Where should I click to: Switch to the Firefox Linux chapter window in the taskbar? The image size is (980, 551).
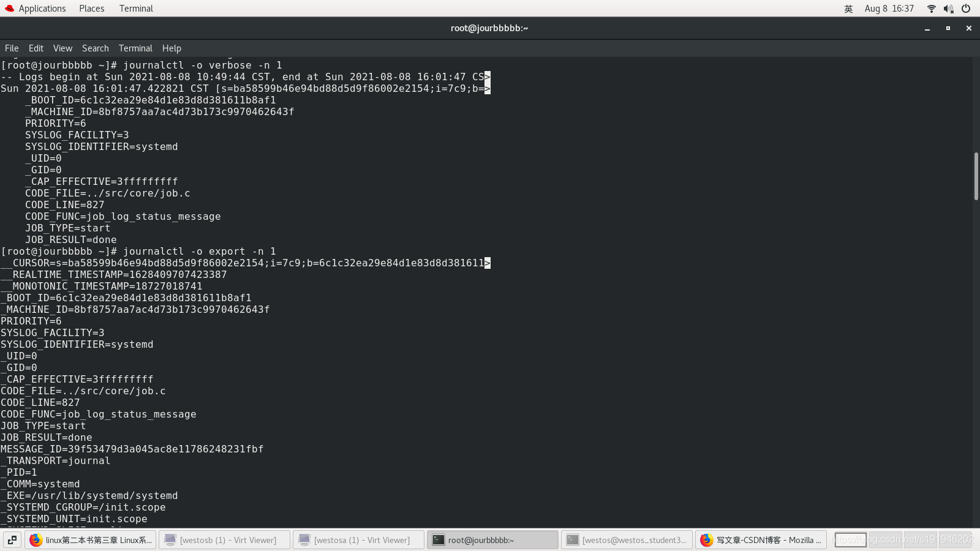91,540
